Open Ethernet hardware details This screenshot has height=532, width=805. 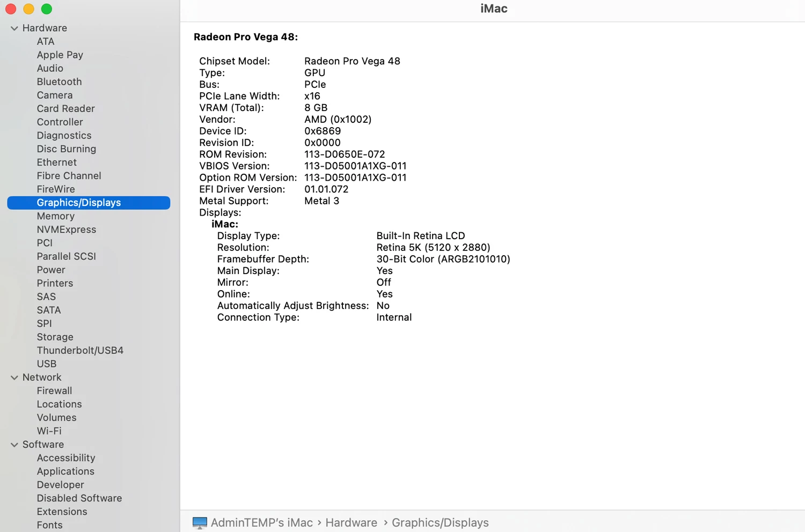57,162
